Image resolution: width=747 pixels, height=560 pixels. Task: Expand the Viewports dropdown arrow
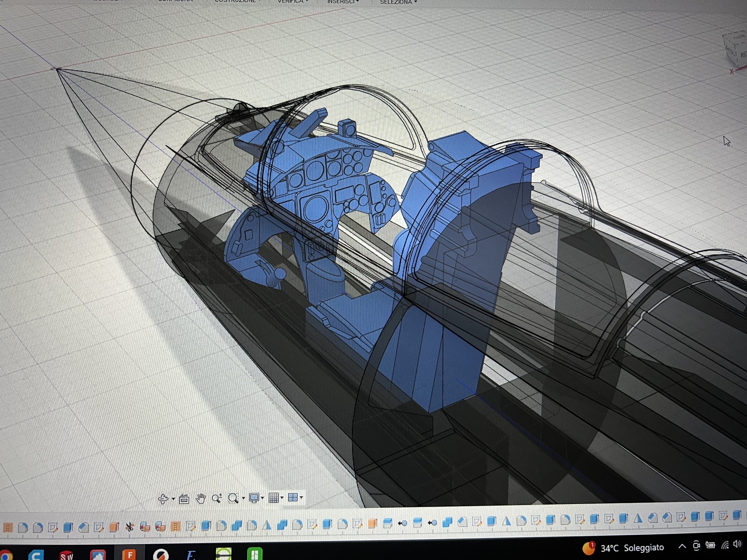(x=301, y=497)
